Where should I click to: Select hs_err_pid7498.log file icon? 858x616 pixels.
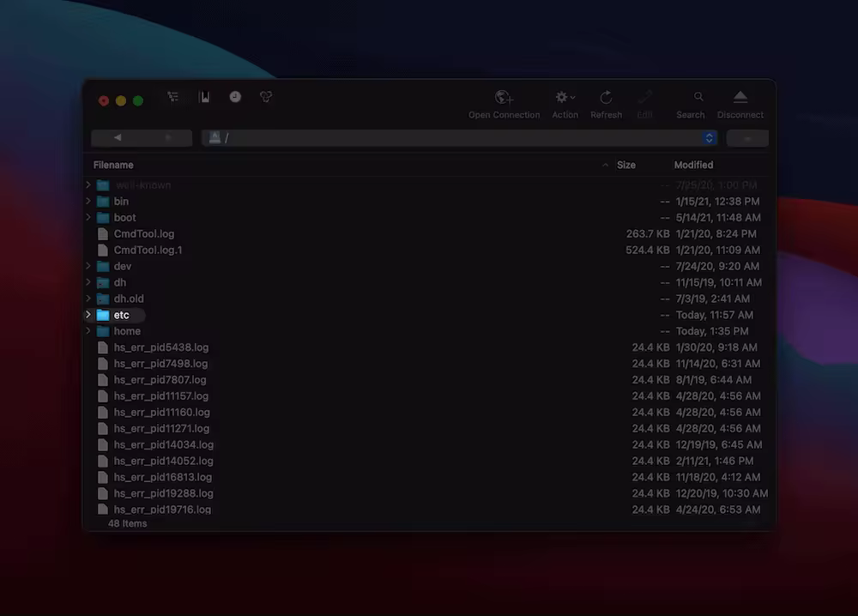102,364
